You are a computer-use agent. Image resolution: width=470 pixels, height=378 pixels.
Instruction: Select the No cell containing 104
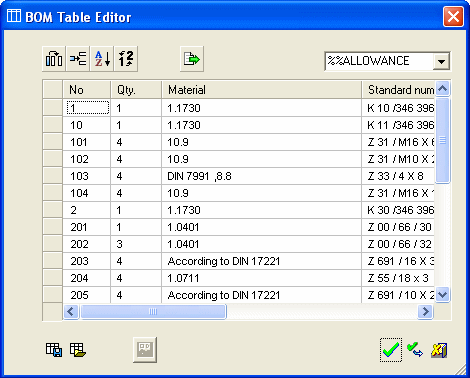[x=87, y=193]
